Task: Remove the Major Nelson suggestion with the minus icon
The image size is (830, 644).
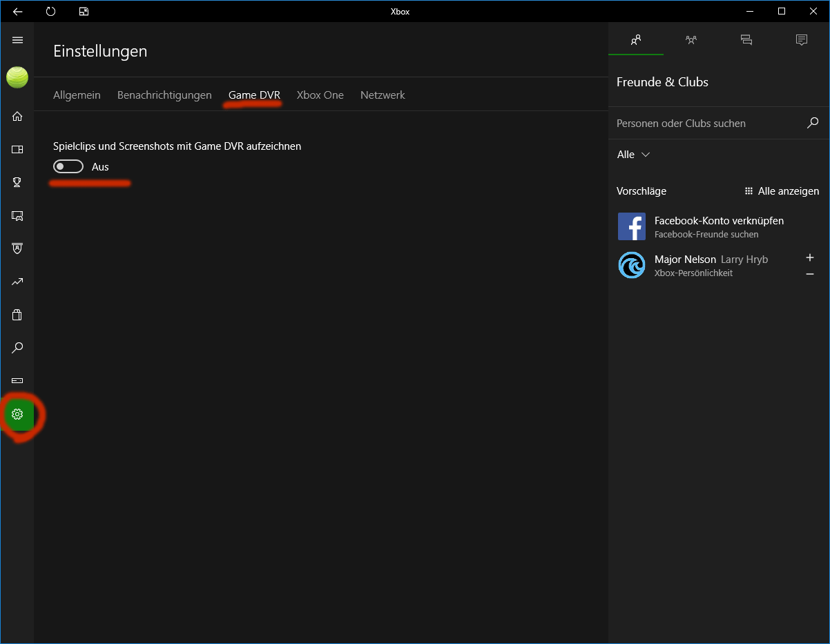Action: [x=810, y=274]
